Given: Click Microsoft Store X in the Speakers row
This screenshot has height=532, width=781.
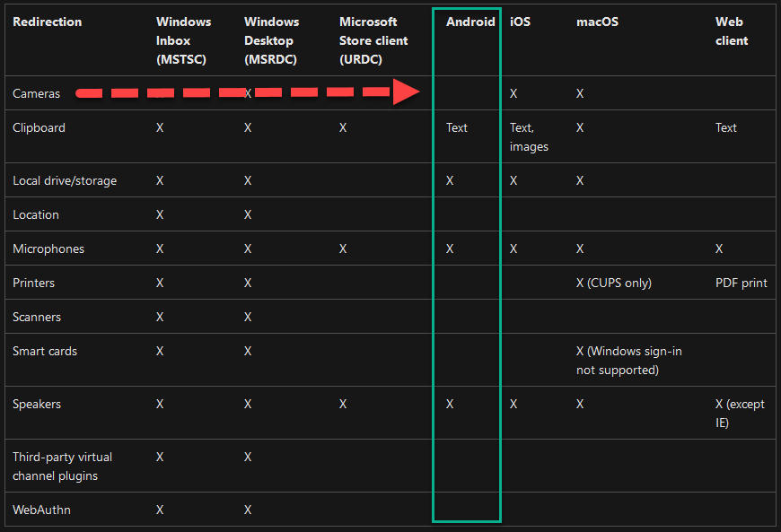Looking at the screenshot, I should (x=343, y=404).
